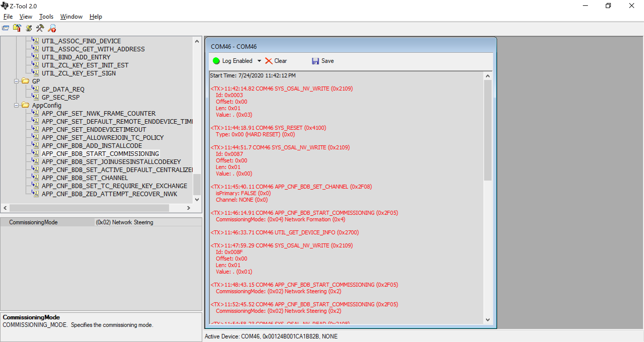Select APP_CNF_SET_DEFAULT_REMOTE_ENDDEVICE_TIMEOUT item

coord(117,122)
